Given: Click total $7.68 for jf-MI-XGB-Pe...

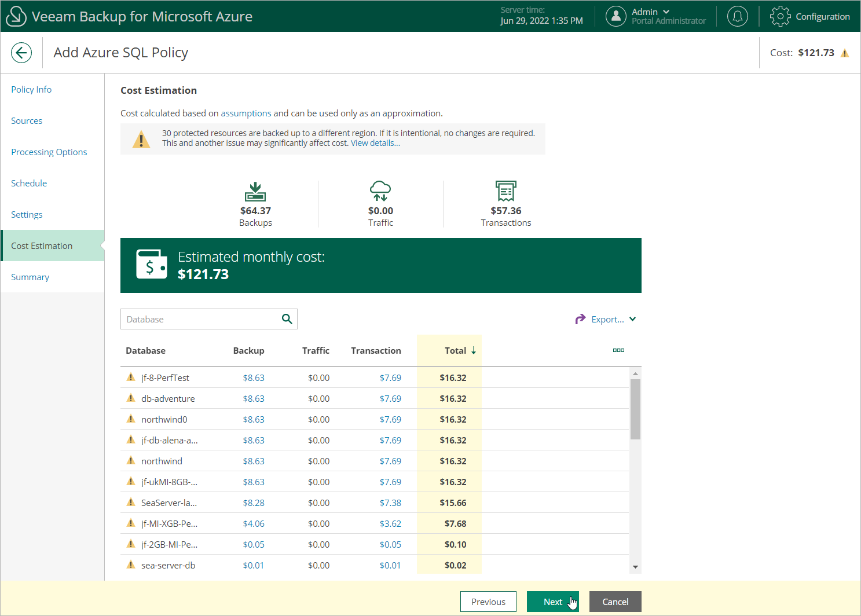Looking at the screenshot, I should (x=455, y=523).
